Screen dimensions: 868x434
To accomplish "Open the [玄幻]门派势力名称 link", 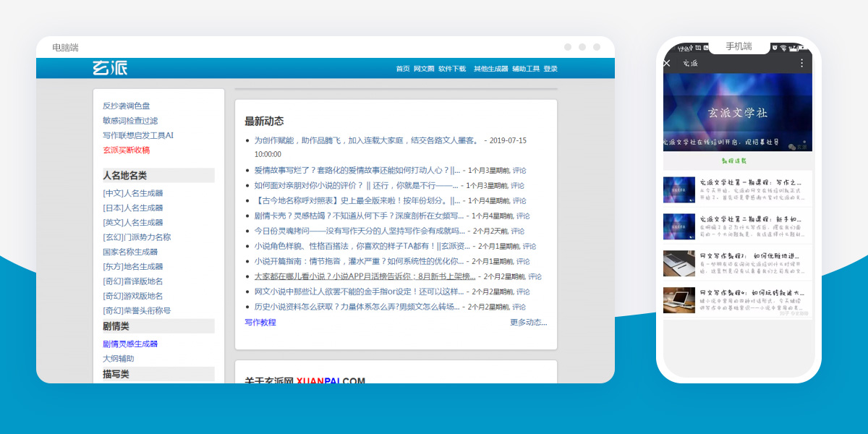I will (x=137, y=237).
